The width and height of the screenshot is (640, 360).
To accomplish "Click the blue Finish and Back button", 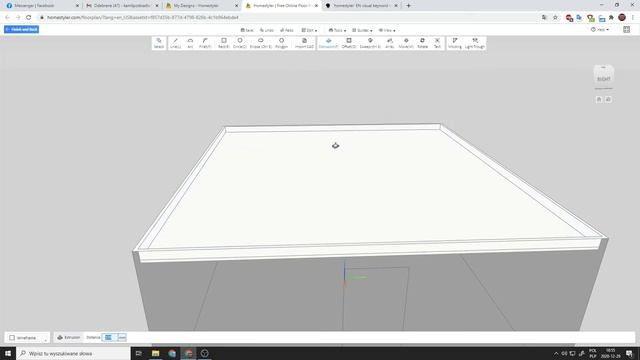I will click(22, 29).
